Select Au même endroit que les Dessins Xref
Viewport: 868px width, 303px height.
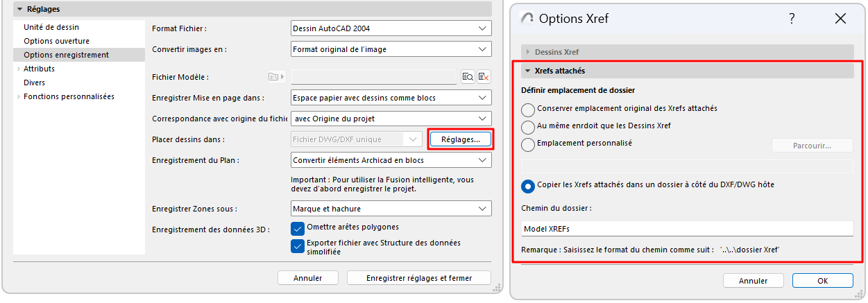pos(528,127)
